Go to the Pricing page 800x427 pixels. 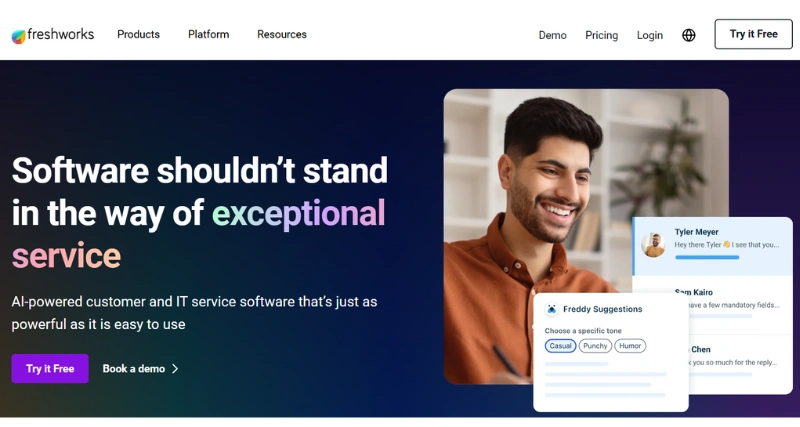[602, 35]
